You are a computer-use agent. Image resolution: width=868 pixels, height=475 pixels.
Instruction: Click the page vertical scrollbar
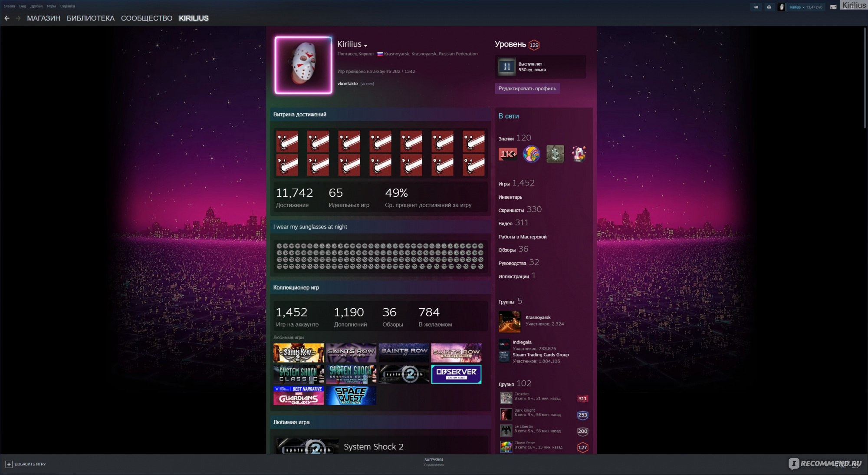point(865,78)
